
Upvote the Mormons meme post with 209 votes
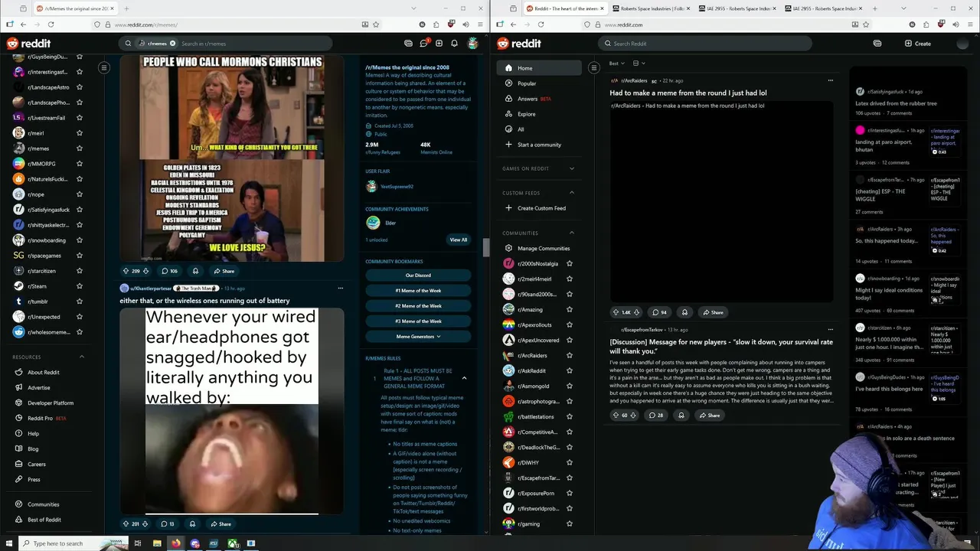coord(126,271)
